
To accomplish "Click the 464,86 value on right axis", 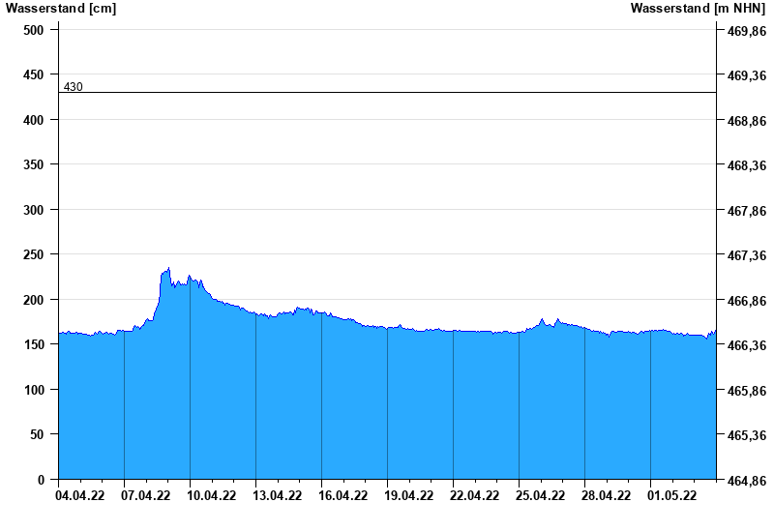I will coord(746,481).
